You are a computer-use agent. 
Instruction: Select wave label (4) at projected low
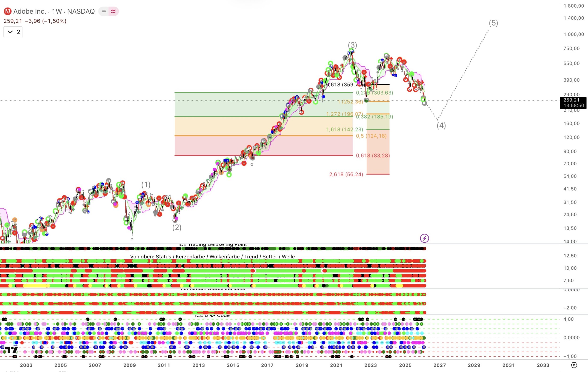point(441,126)
